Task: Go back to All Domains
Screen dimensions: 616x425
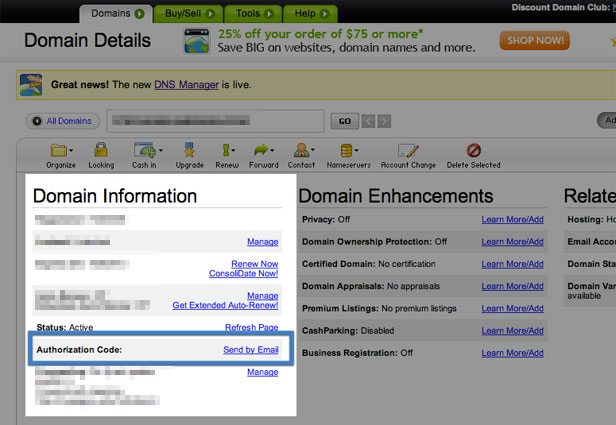Action: 62,121
